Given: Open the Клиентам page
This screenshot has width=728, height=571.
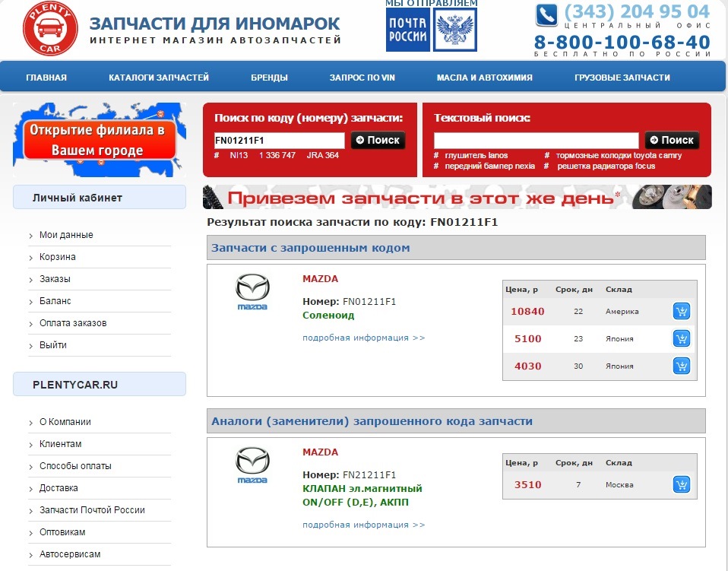Looking at the screenshot, I should pyautogui.click(x=60, y=444).
